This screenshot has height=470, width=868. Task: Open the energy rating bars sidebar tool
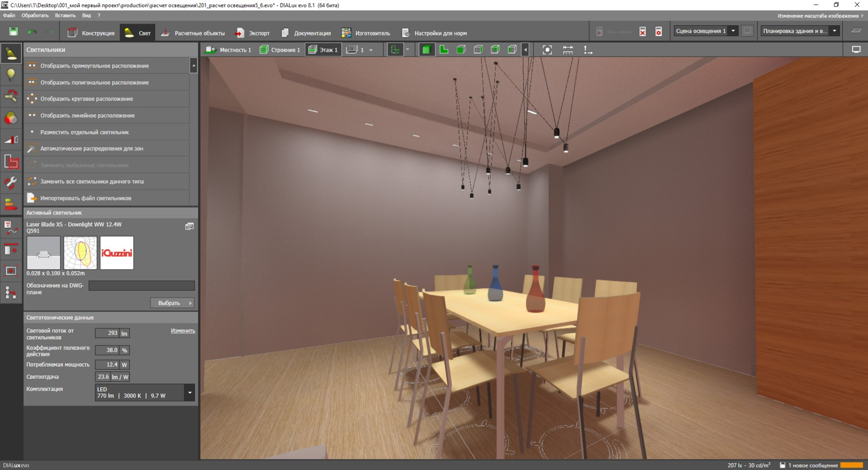tap(11, 204)
